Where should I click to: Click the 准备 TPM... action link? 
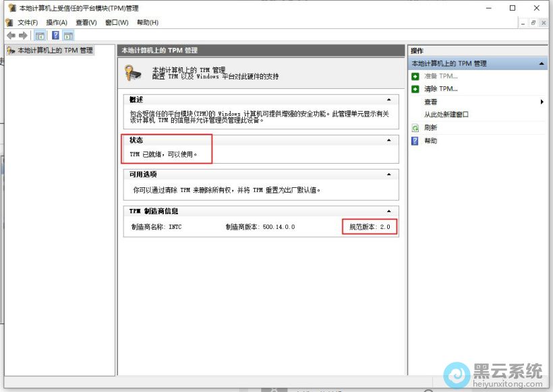[440, 76]
